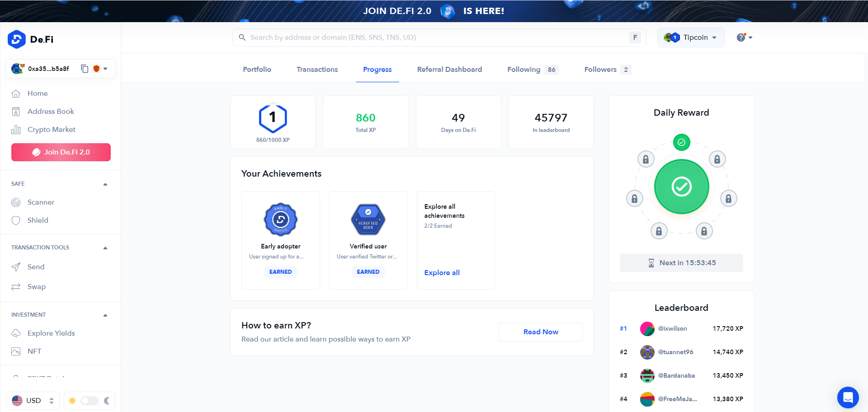Click the @tuannet96 avatar thumbnail
Viewport: 868px width, 412px height.
(x=647, y=352)
